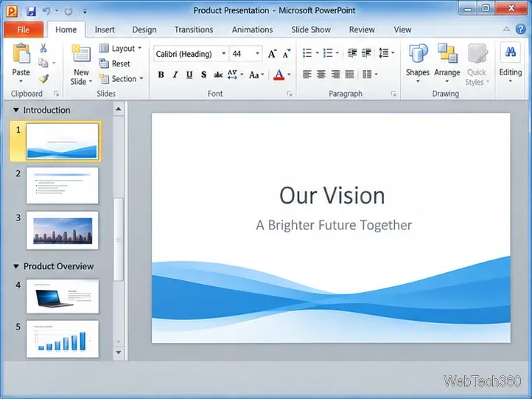Switch to the Insert tab
532x399 pixels.
click(105, 30)
